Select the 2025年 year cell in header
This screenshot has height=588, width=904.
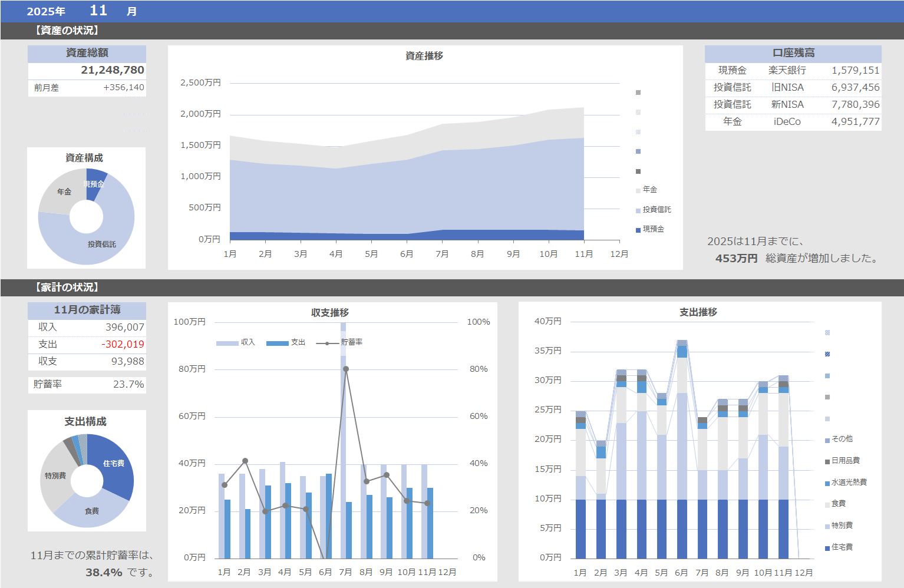46,11
